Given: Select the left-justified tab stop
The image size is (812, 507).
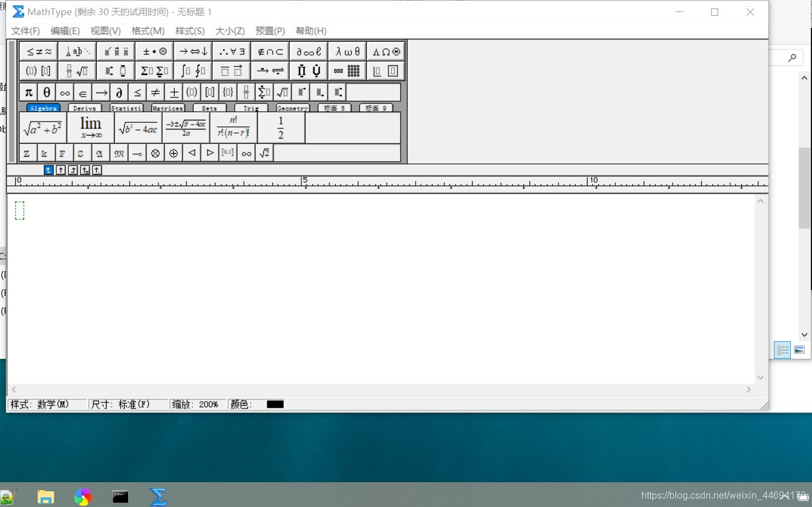Looking at the screenshot, I should (49, 170).
